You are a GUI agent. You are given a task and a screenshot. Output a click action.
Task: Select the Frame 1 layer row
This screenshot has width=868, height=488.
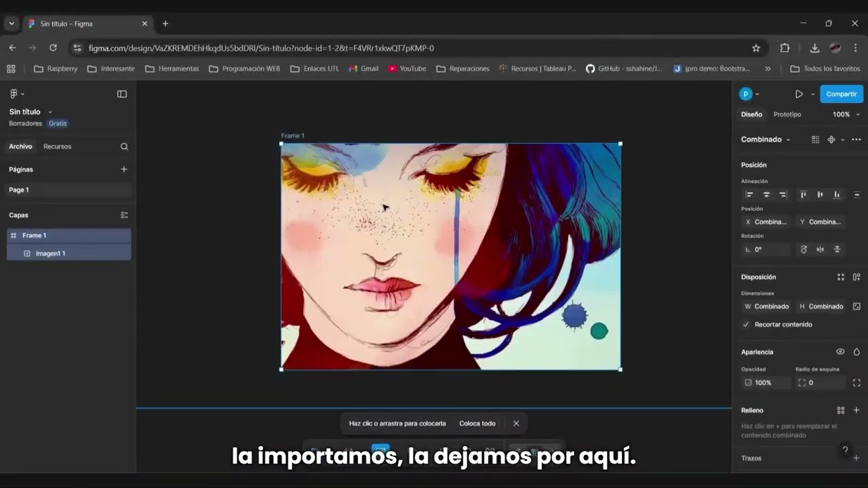[x=68, y=235]
